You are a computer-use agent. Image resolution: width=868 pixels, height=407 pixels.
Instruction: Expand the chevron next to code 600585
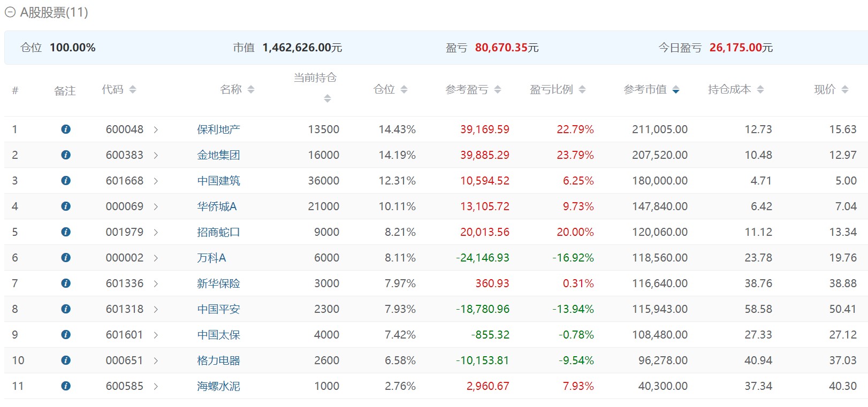pos(156,387)
